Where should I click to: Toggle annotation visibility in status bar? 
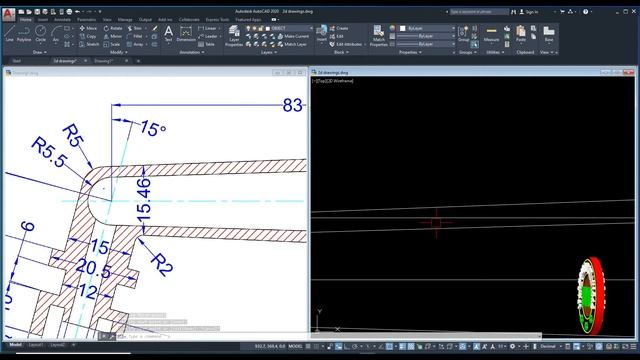tap(476, 346)
